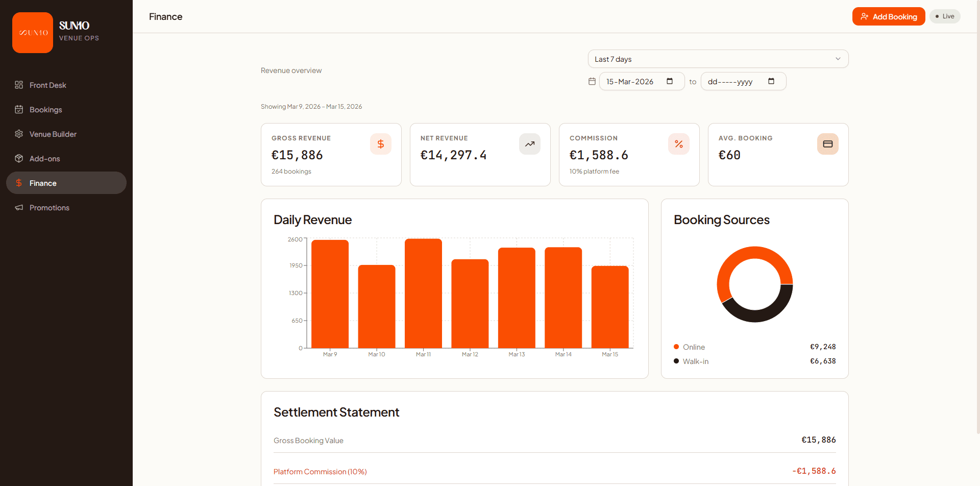Open calendar picker on the end date field
Image resolution: width=980 pixels, height=486 pixels.
tap(771, 81)
